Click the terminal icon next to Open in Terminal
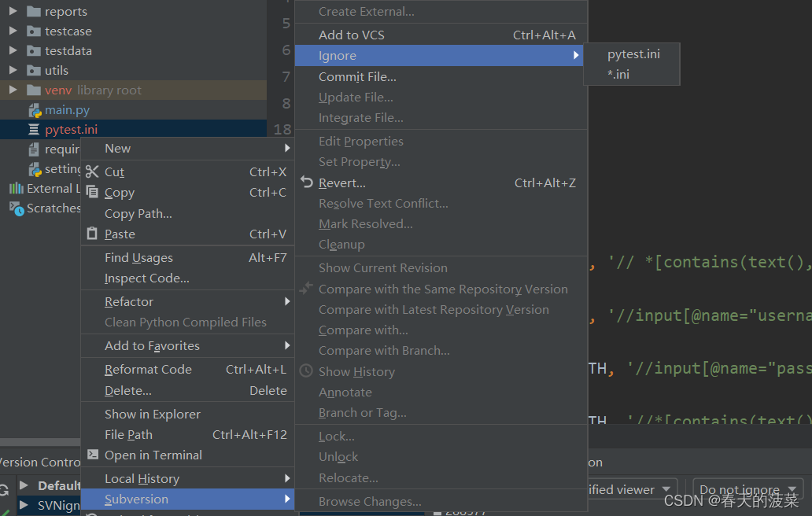This screenshot has width=812, height=516. 93,455
